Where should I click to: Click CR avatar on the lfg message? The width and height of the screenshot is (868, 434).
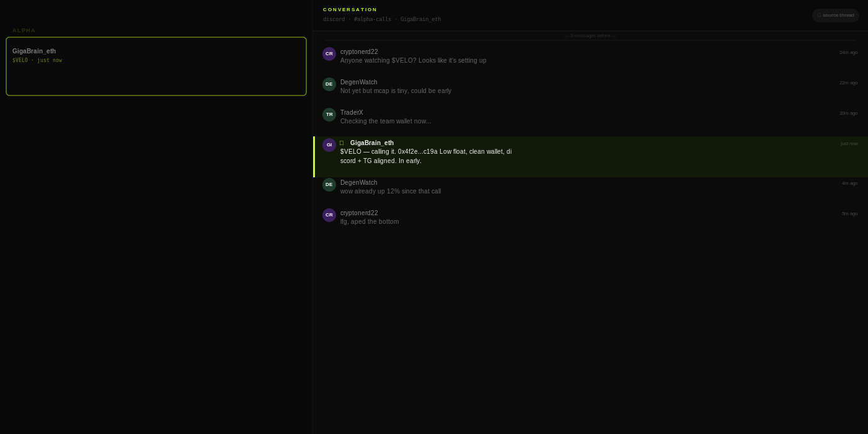point(329,215)
